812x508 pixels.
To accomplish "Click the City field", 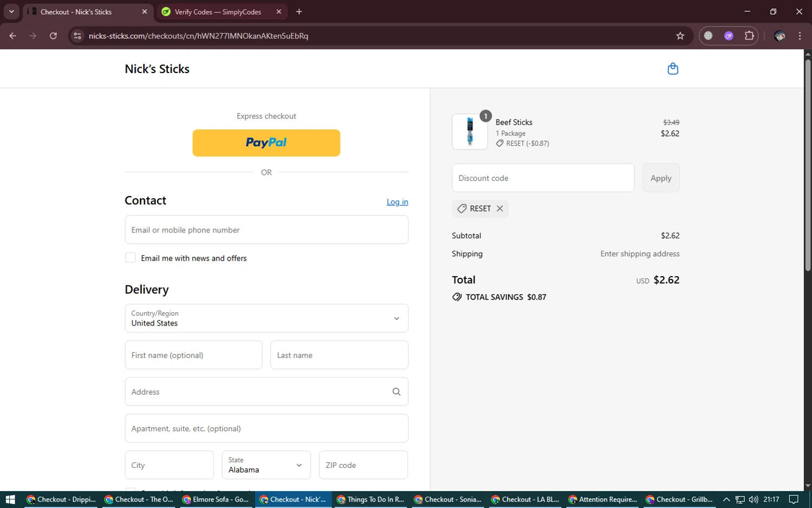I will 169,465.
